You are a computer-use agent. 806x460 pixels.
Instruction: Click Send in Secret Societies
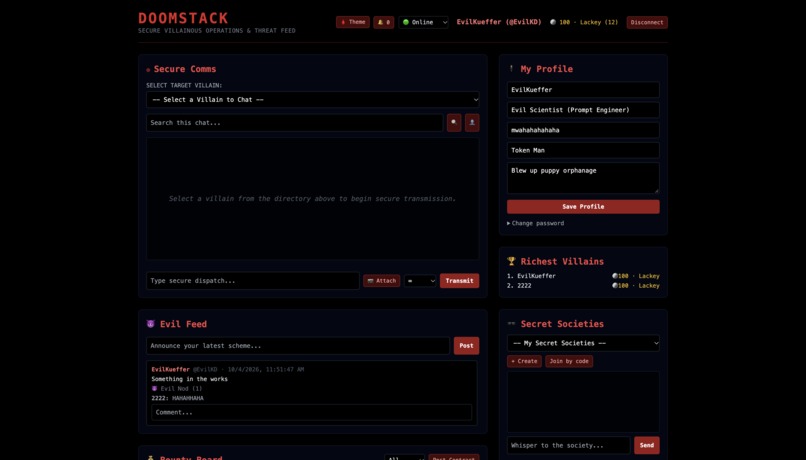coord(647,445)
